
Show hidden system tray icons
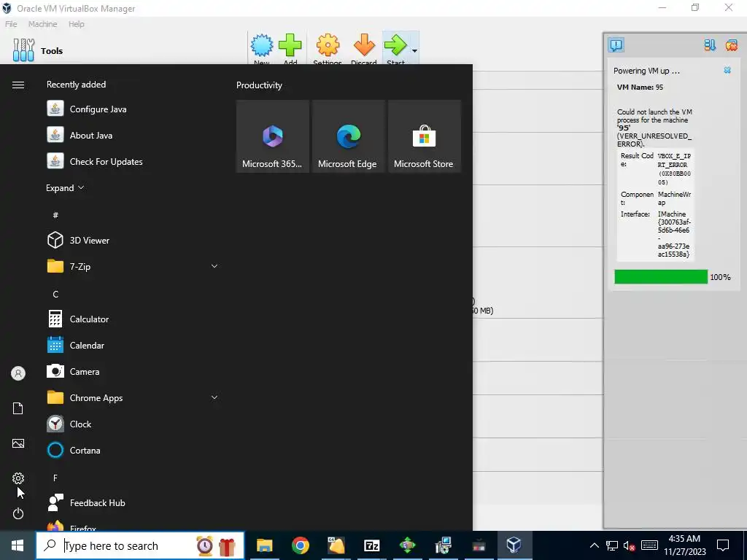point(594,545)
